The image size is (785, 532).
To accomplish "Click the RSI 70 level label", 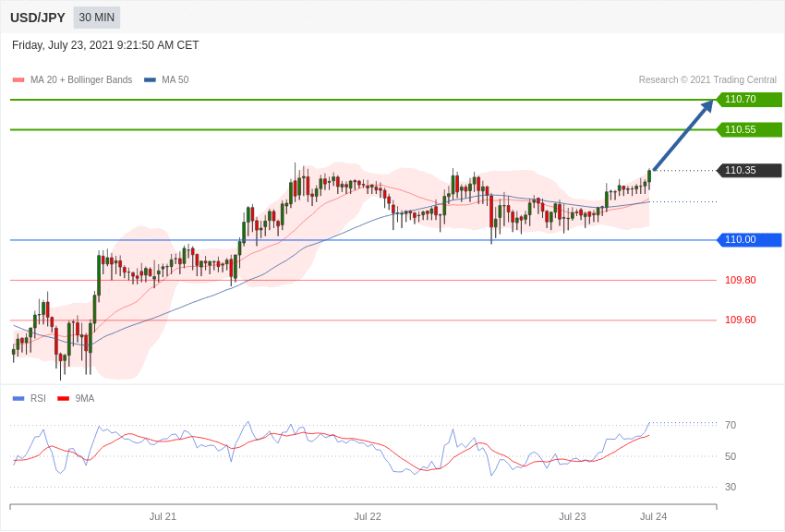I will 731,425.
